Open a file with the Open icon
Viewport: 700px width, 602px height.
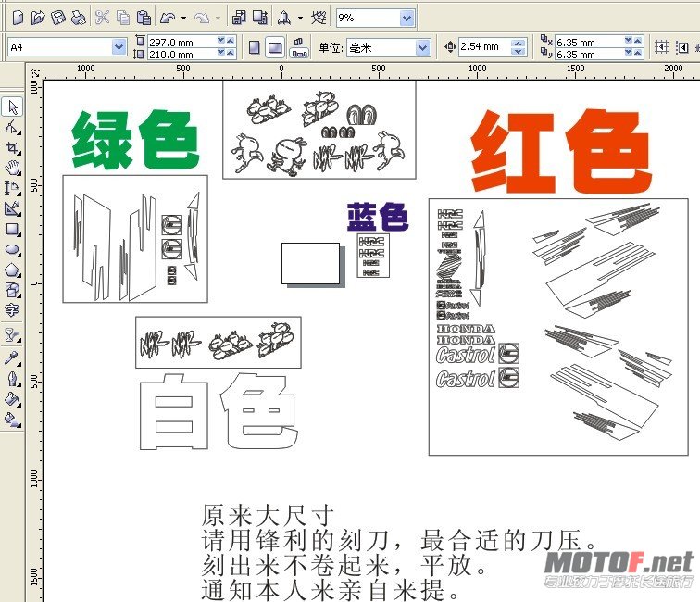[x=38, y=18]
